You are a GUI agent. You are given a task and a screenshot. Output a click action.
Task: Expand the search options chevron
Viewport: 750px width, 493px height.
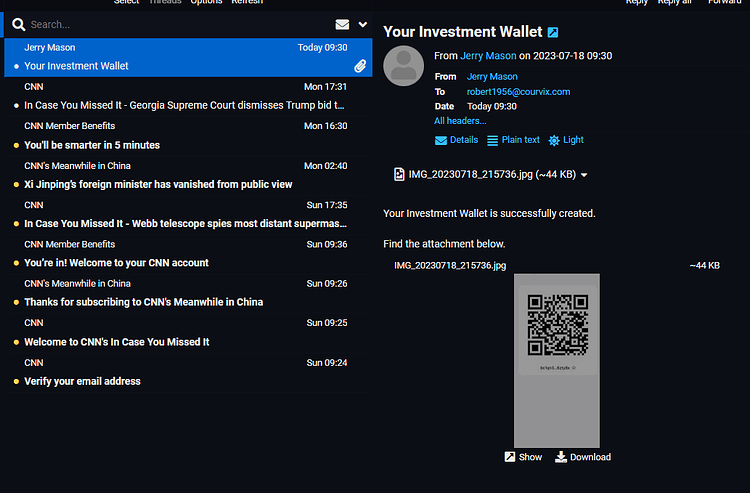[363, 24]
